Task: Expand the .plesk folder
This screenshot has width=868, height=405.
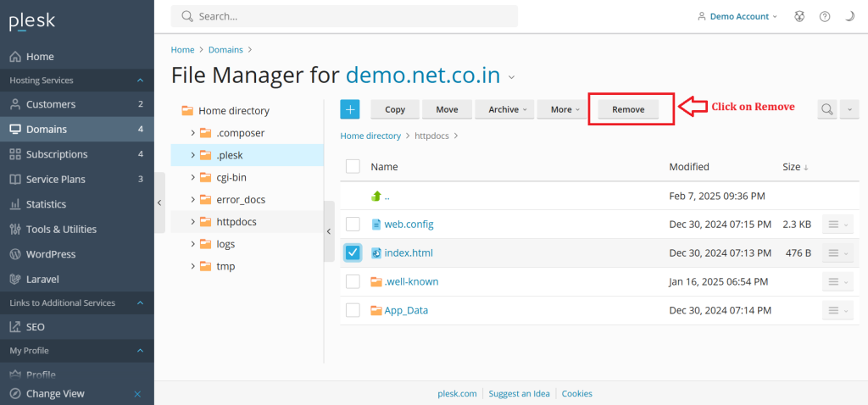Action: pos(192,155)
